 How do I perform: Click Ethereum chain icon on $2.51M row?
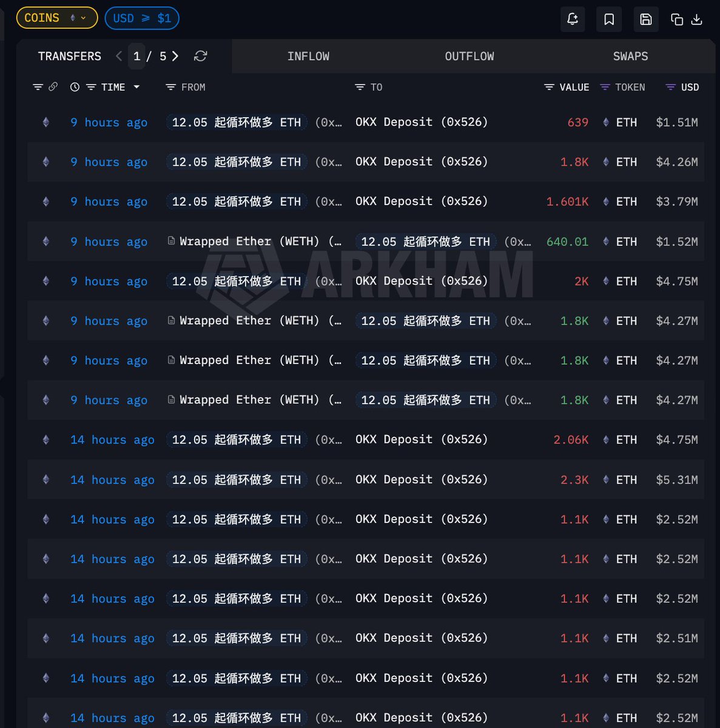(45, 638)
